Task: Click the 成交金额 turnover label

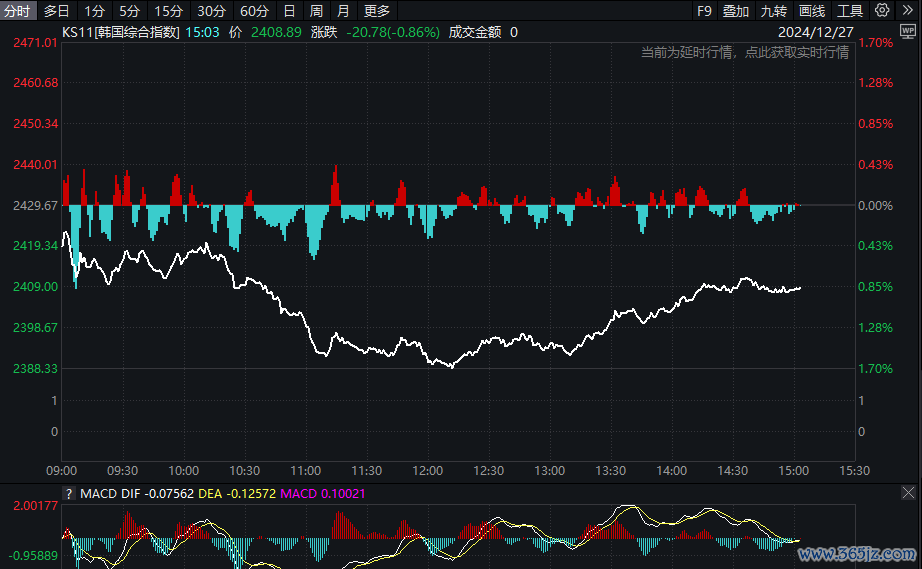Action: click(x=475, y=32)
